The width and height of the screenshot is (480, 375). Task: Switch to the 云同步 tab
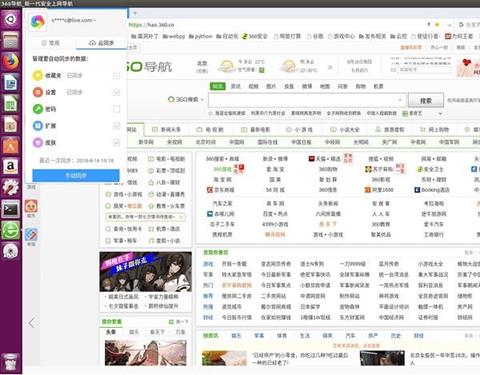102,43
